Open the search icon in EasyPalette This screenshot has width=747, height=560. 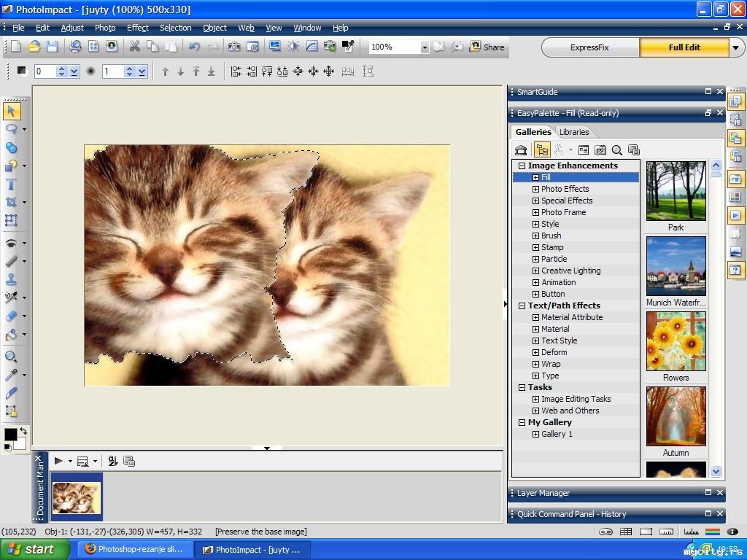pyautogui.click(x=617, y=150)
